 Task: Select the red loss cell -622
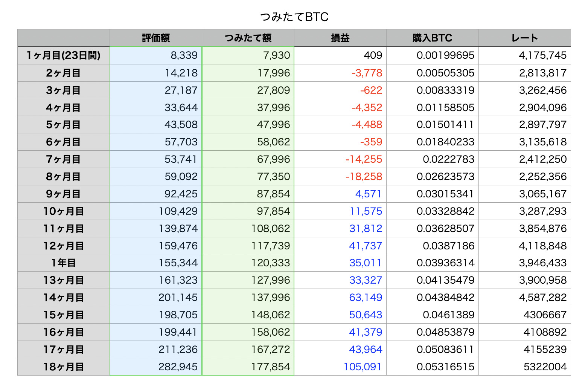340,90
